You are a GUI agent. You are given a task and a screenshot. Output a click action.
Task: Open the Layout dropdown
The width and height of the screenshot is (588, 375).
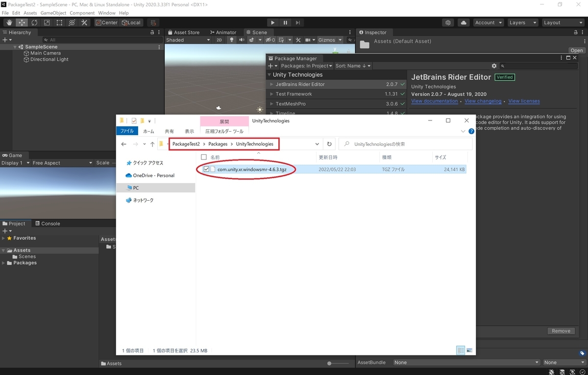563,23
